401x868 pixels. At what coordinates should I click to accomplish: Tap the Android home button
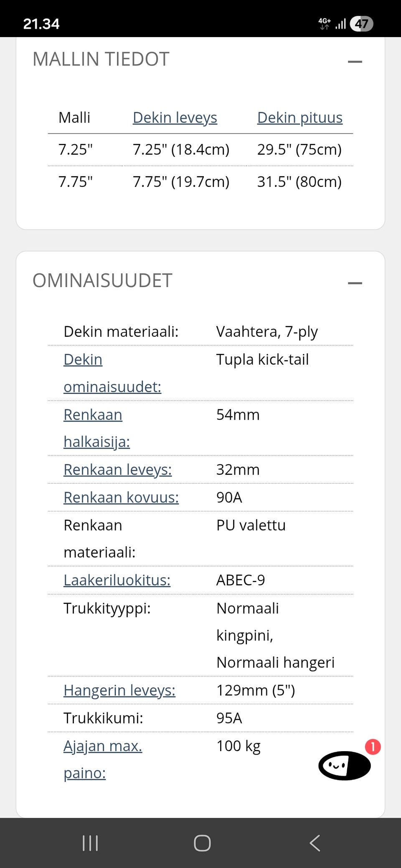[202, 843]
